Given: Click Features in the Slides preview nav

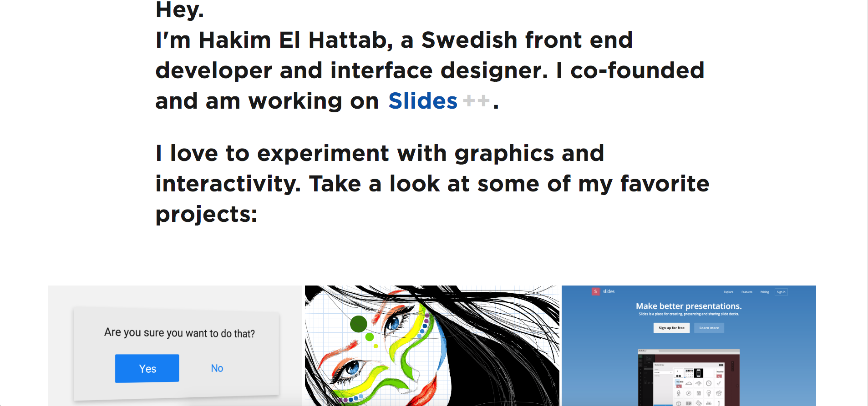Looking at the screenshot, I should coord(746,292).
